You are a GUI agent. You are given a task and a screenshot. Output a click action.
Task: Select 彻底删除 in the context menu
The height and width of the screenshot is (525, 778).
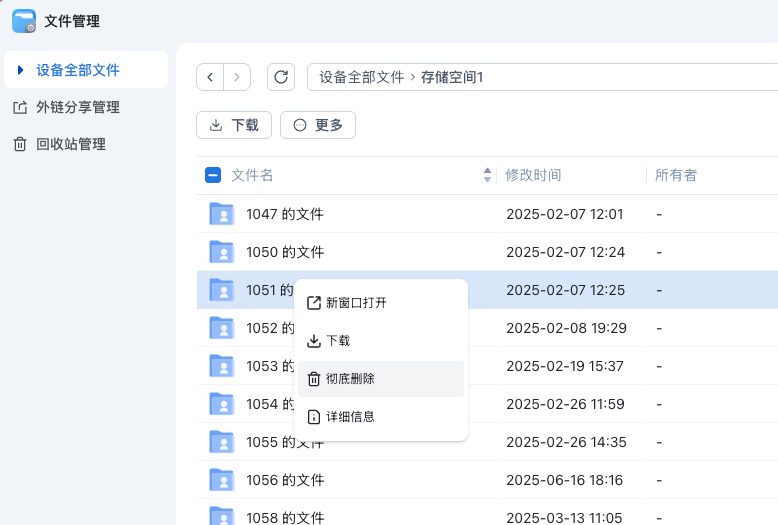point(350,379)
